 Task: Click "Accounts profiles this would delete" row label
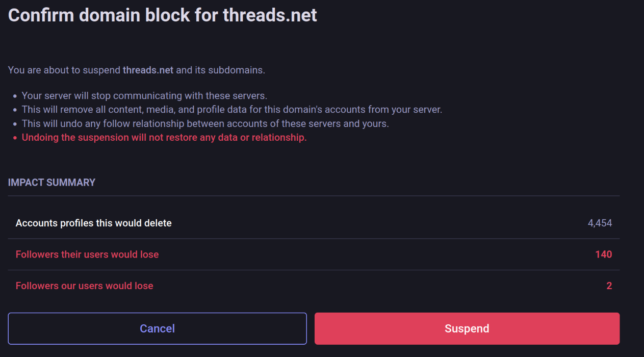[x=93, y=223]
